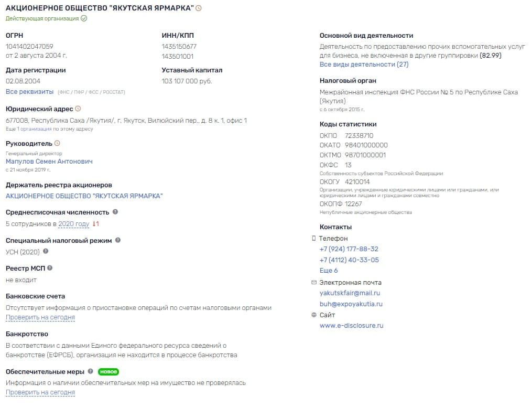Screen dimensions: 532x407
Task: Click the clock icon beside company title
Action: (x=199, y=8)
